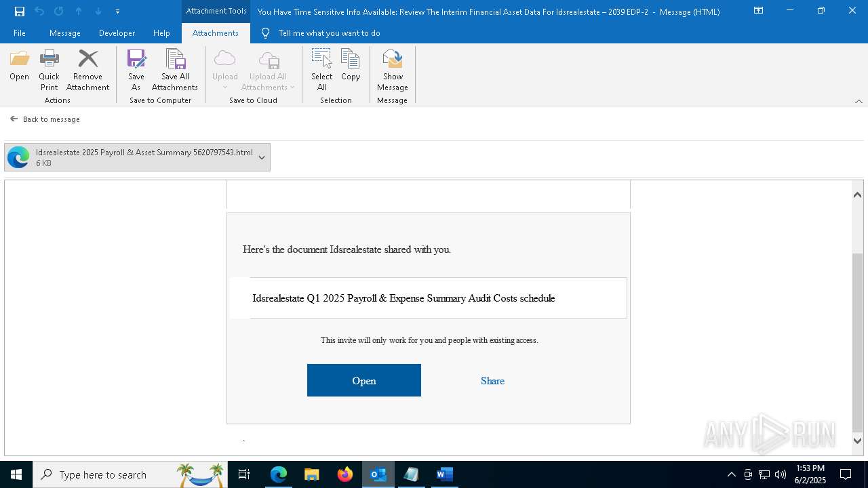Open the quick access toolbar customize arrow
The height and width of the screenshot is (488, 868).
(117, 12)
